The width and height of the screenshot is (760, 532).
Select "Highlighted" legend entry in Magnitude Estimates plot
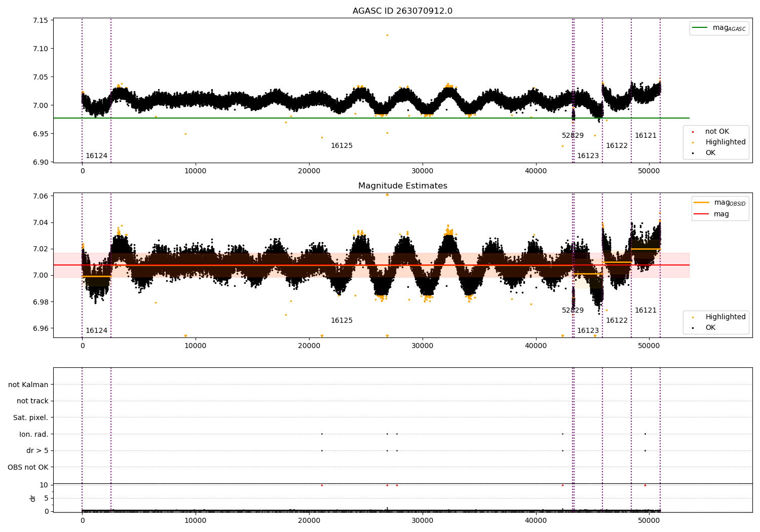click(720, 317)
